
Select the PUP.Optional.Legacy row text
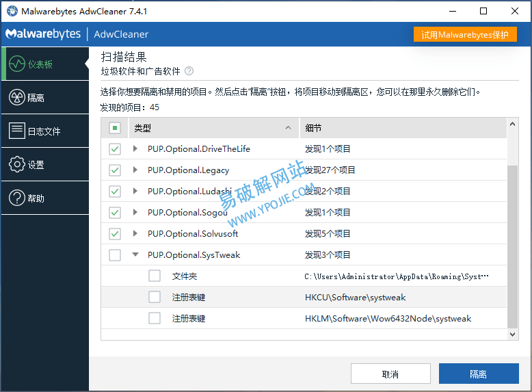point(188,170)
